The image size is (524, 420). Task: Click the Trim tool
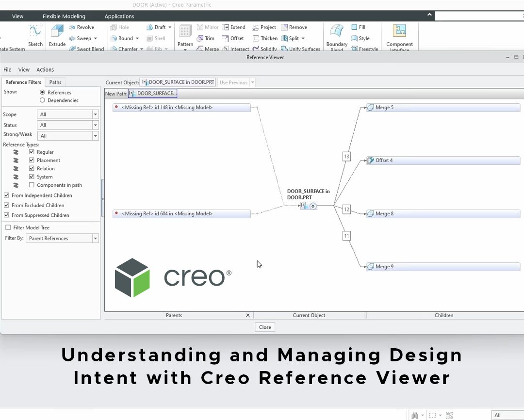coord(206,38)
